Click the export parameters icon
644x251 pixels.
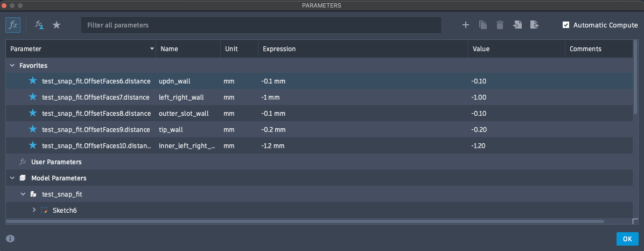click(534, 25)
